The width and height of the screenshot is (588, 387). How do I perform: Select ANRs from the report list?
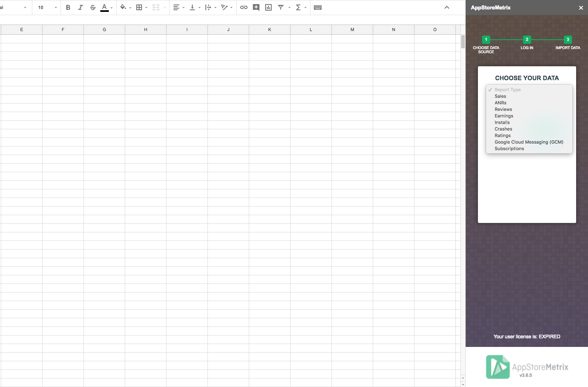click(x=529, y=103)
